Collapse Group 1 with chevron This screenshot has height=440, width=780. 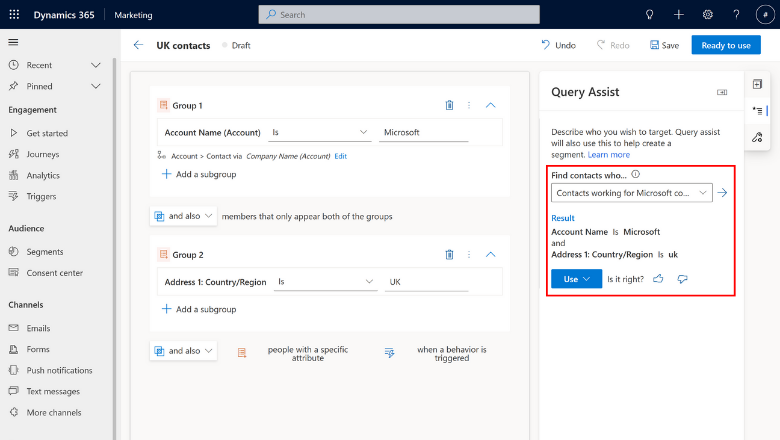pos(490,105)
